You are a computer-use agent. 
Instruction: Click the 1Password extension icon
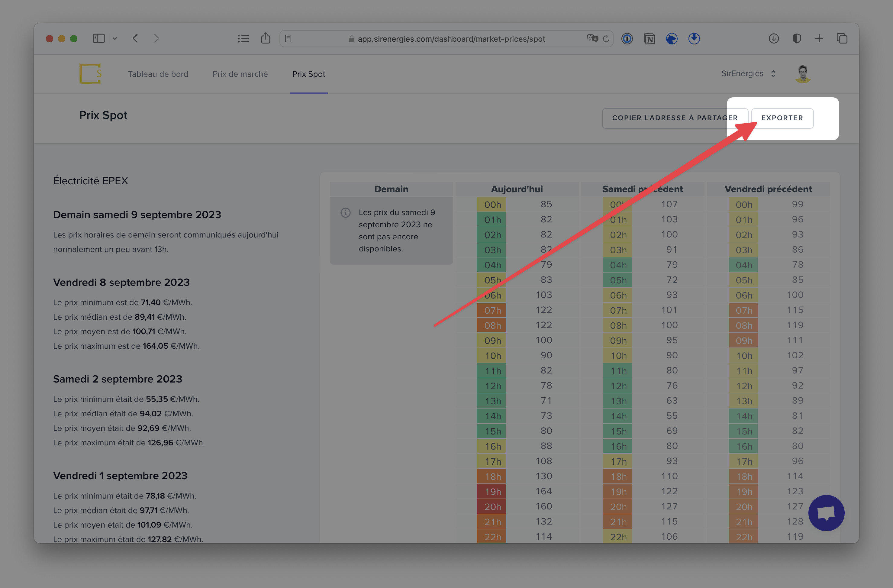pyautogui.click(x=627, y=39)
